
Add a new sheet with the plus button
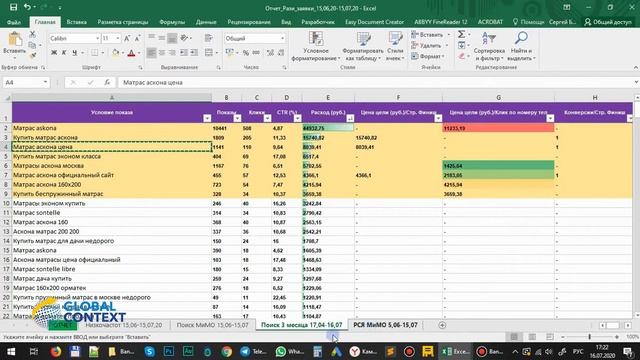click(x=442, y=325)
